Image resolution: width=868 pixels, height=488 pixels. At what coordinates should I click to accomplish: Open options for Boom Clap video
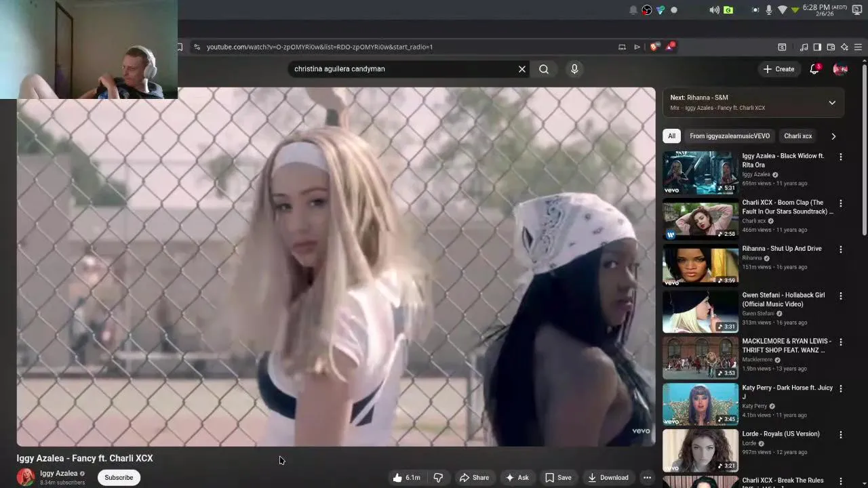pyautogui.click(x=841, y=203)
